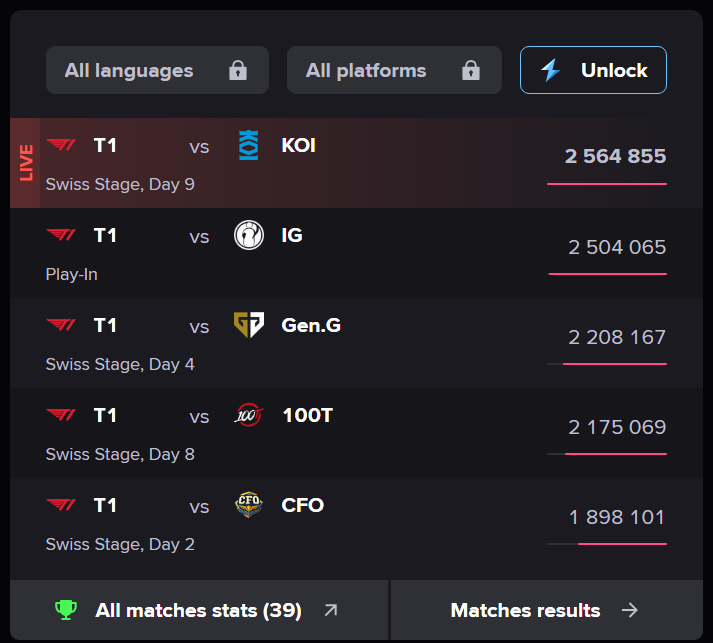The height and width of the screenshot is (643, 713).
Task: Click the LIVE badge on T1 vs KOI
Action: click(x=25, y=163)
